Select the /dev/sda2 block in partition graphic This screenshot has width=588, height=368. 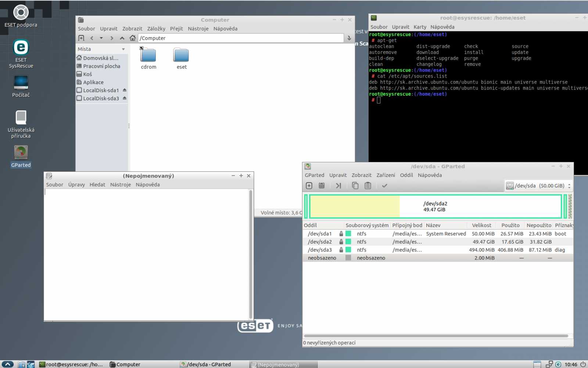tap(435, 206)
